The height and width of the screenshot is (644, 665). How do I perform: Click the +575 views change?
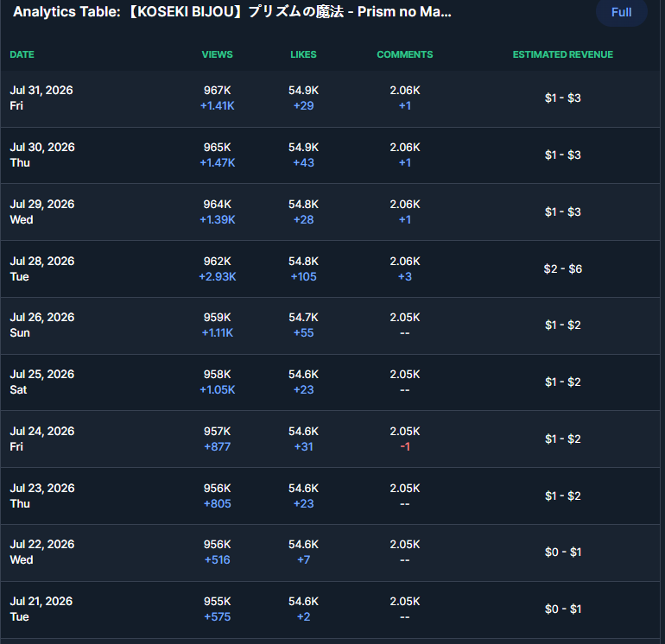pyautogui.click(x=217, y=617)
